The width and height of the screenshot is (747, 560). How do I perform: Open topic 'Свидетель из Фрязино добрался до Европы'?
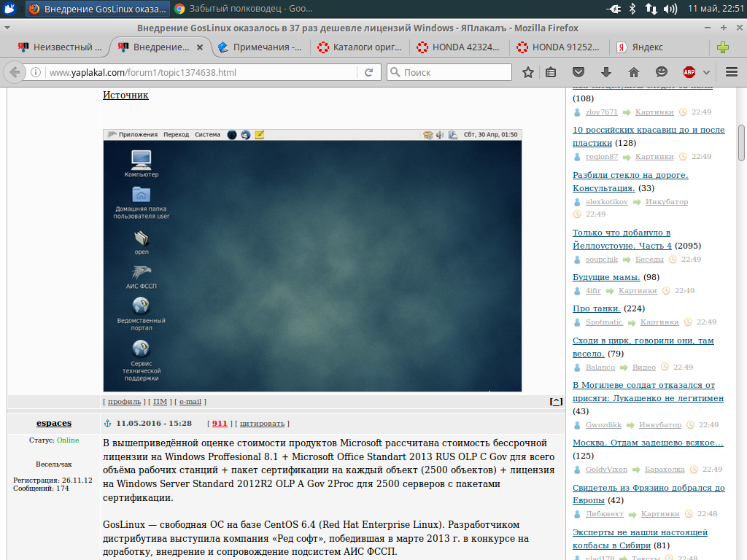pos(649,494)
